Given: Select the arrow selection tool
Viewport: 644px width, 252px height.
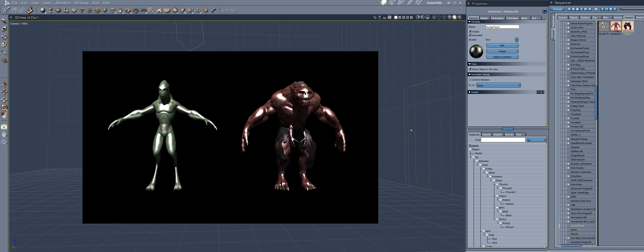Looking at the screenshot, I should 4,21.
